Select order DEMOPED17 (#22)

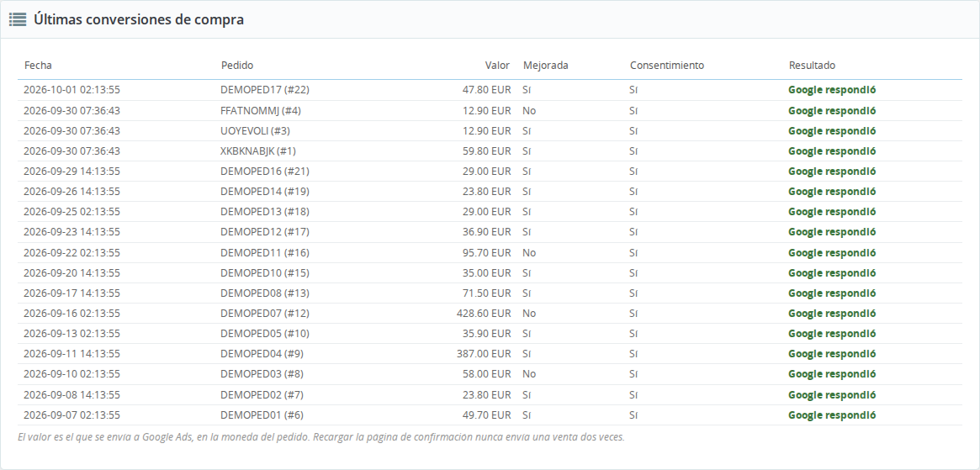(265, 89)
